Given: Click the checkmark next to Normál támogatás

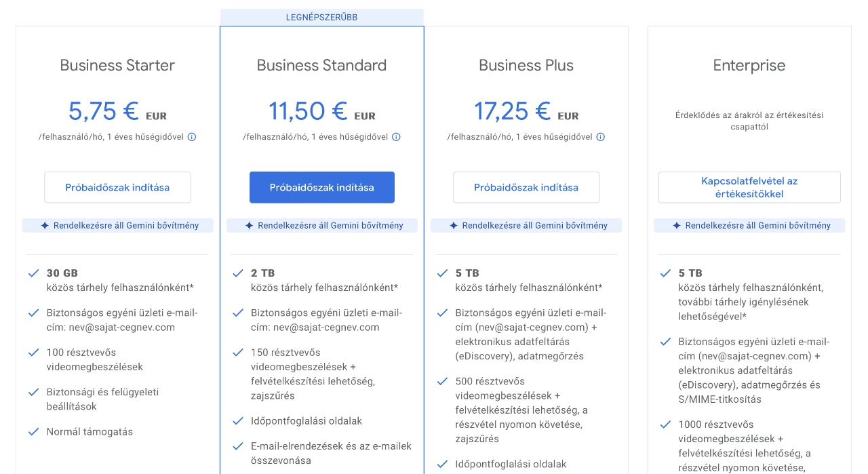Looking at the screenshot, I should [34, 431].
